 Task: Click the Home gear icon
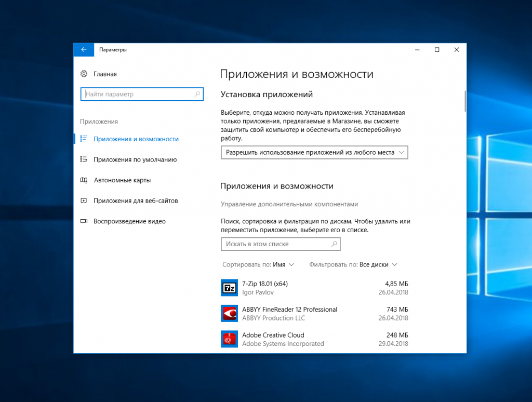[x=84, y=74]
